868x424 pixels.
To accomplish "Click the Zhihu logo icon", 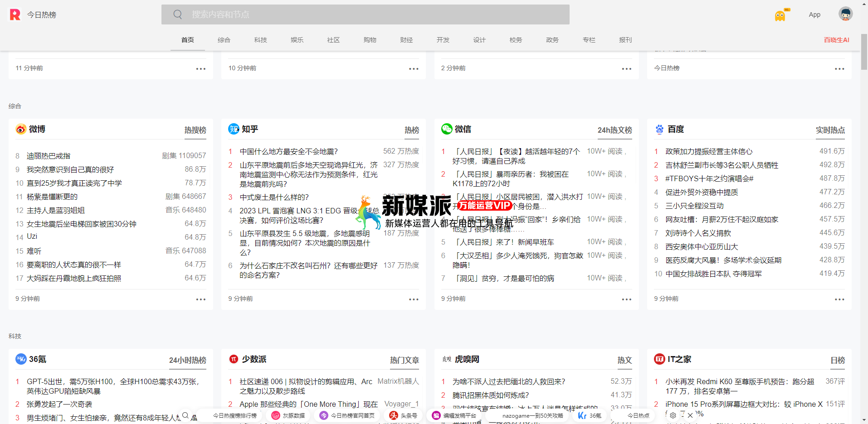I will [234, 129].
